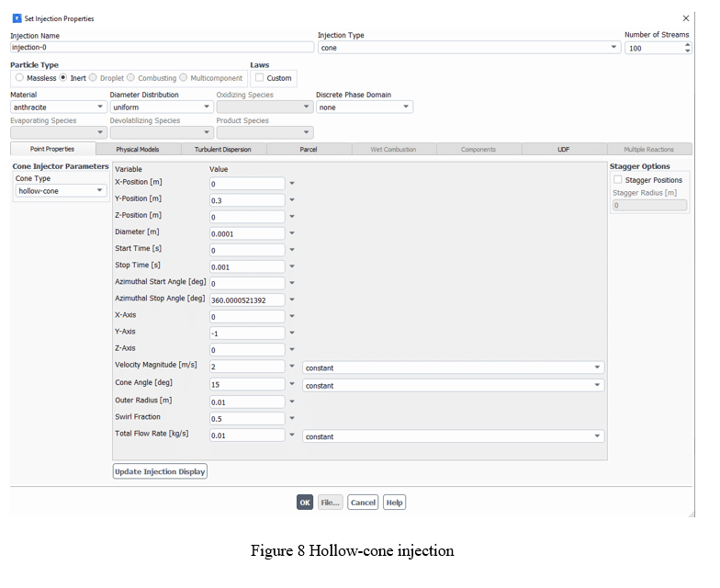Open the Injection Type dropdown
Viewport: 720px width, 588px height.
pyautogui.click(x=468, y=48)
